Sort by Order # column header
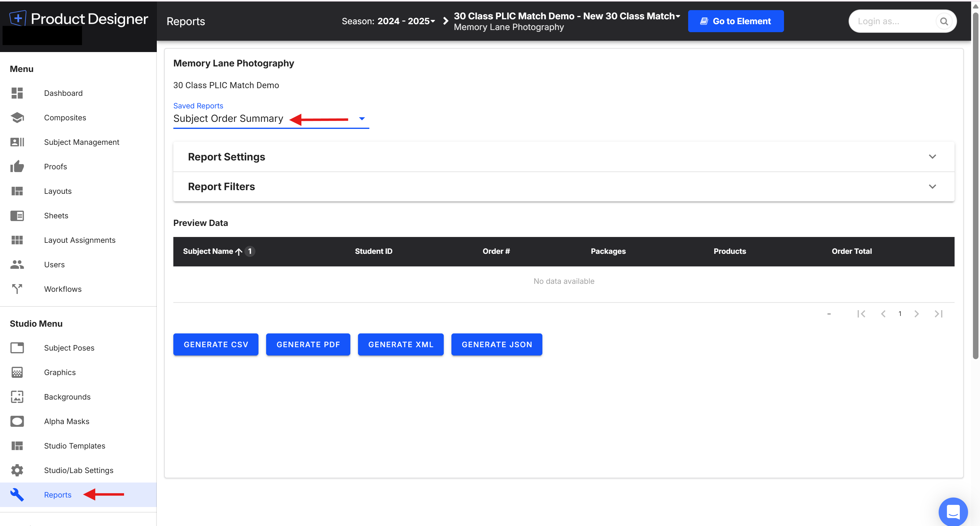The height and width of the screenshot is (526, 980). tap(496, 251)
